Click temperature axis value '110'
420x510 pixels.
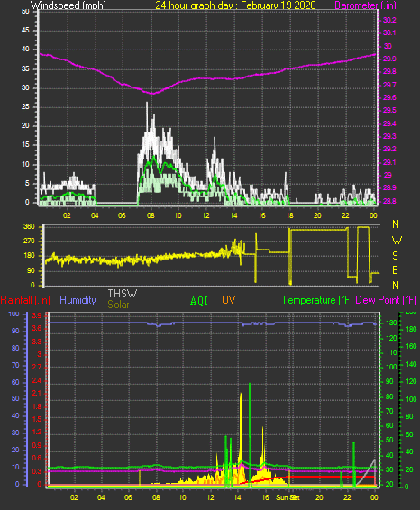(x=391, y=352)
